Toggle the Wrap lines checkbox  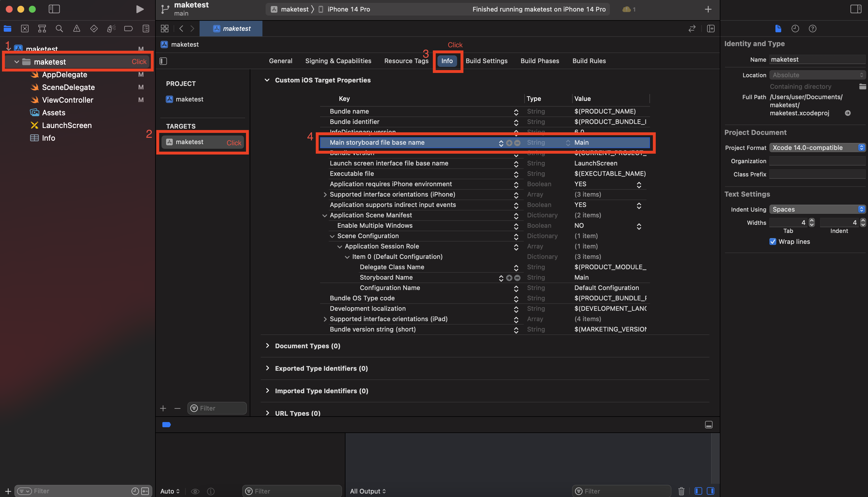tap(773, 242)
